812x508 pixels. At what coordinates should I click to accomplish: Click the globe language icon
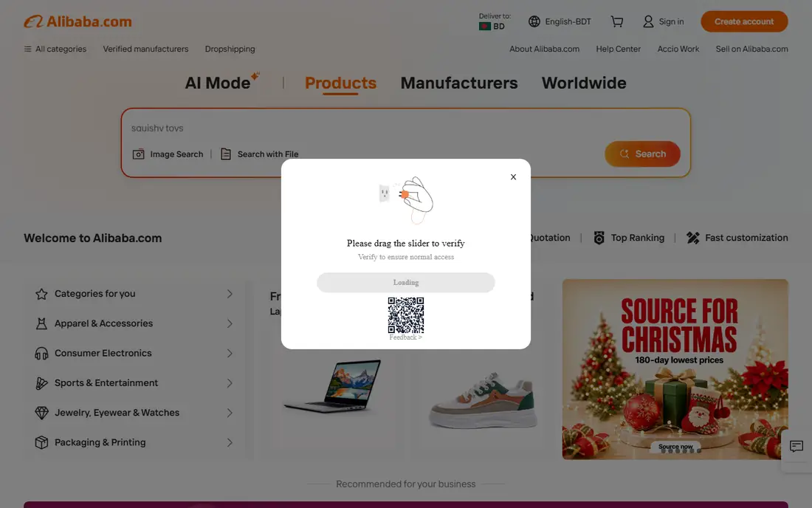click(534, 21)
